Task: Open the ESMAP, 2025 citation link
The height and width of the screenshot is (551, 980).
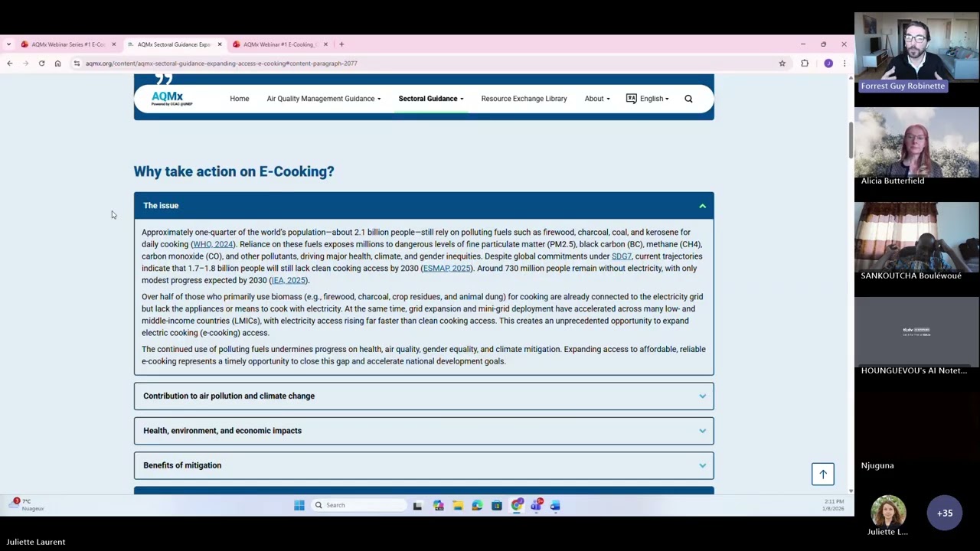Action: pos(447,269)
